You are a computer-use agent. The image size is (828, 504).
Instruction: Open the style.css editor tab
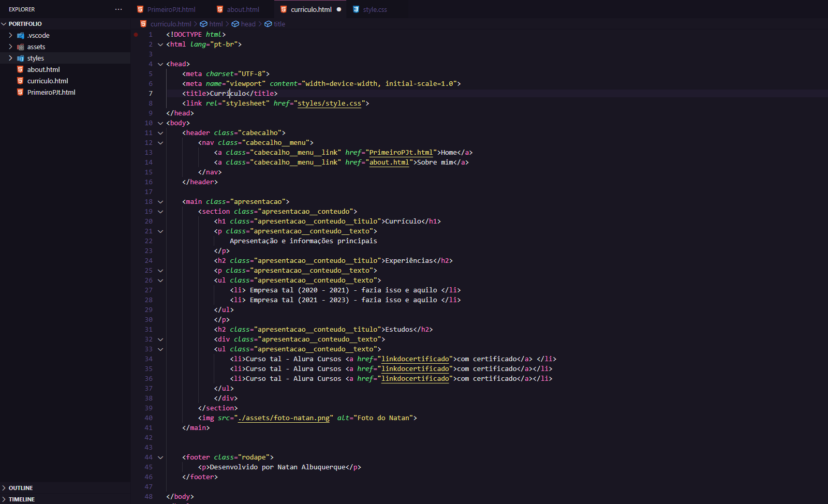point(375,9)
